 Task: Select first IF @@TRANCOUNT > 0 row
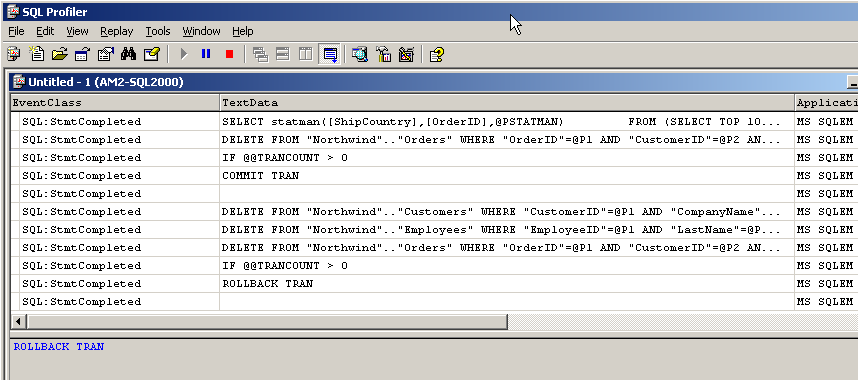point(434,158)
